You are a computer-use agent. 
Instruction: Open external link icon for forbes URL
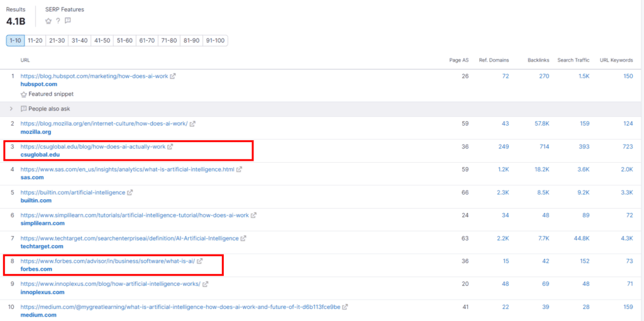[x=199, y=261]
